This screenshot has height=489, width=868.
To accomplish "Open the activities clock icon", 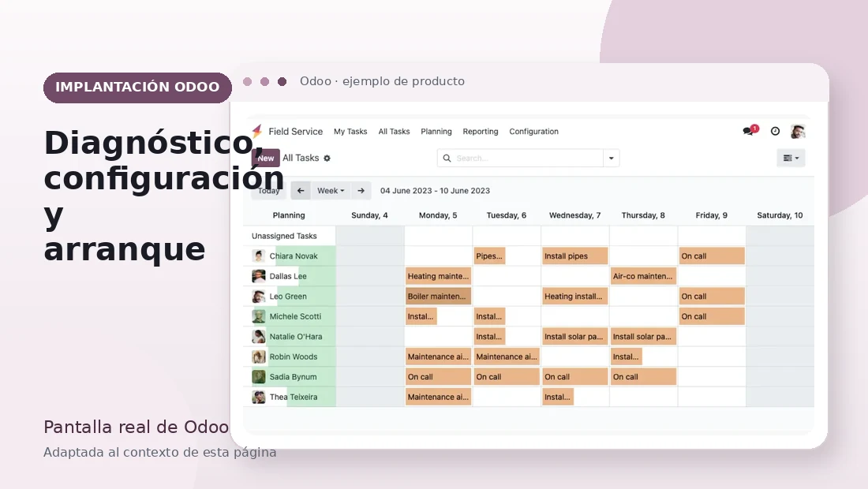I will (x=775, y=131).
